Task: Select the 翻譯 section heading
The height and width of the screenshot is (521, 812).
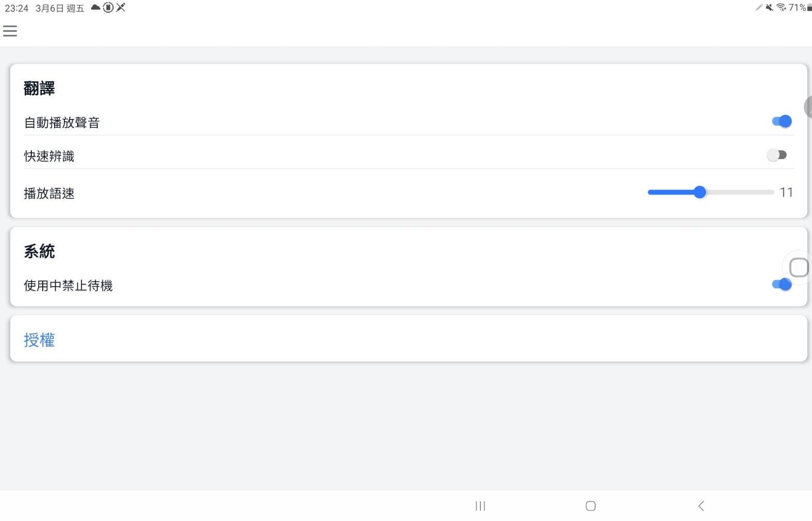Action: (39, 89)
